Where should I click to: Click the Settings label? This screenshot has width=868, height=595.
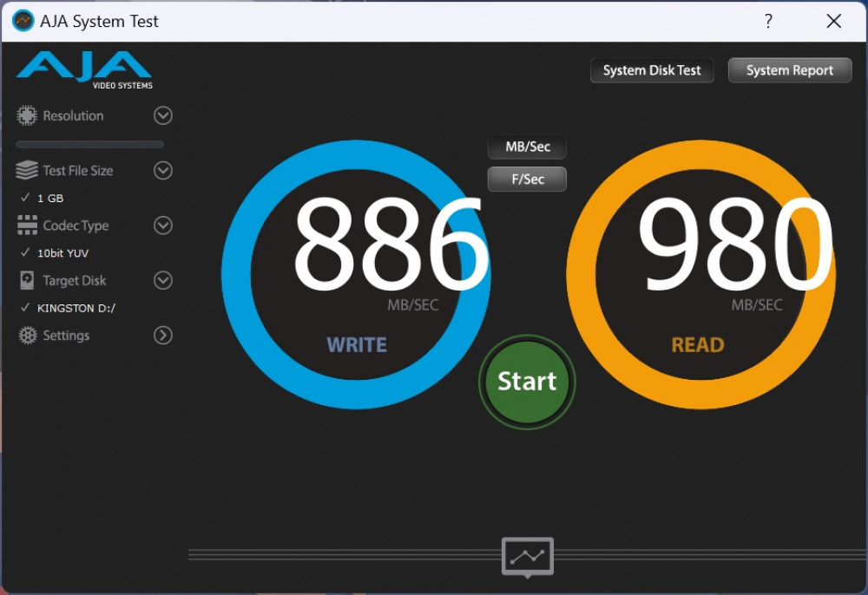66,336
